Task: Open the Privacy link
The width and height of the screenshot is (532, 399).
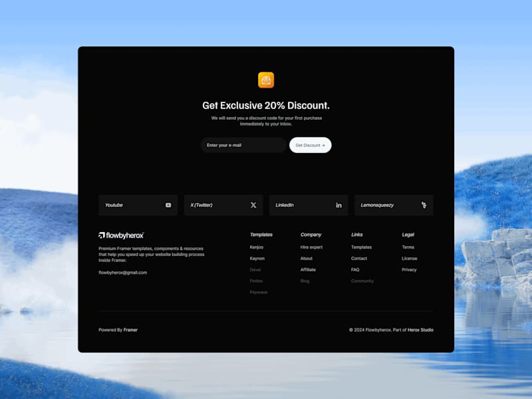Action: click(409, 270)
